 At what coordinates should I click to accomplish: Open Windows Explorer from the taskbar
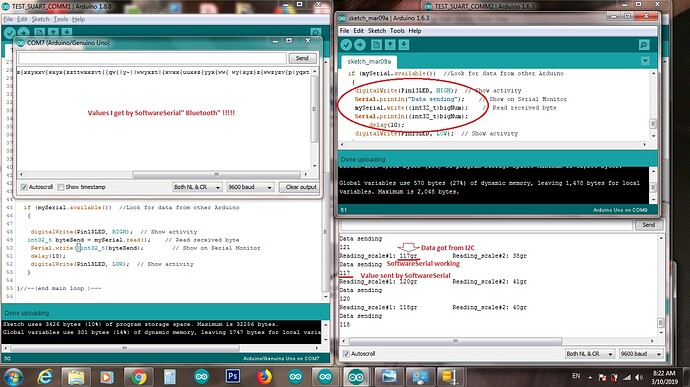coord(76,377)
